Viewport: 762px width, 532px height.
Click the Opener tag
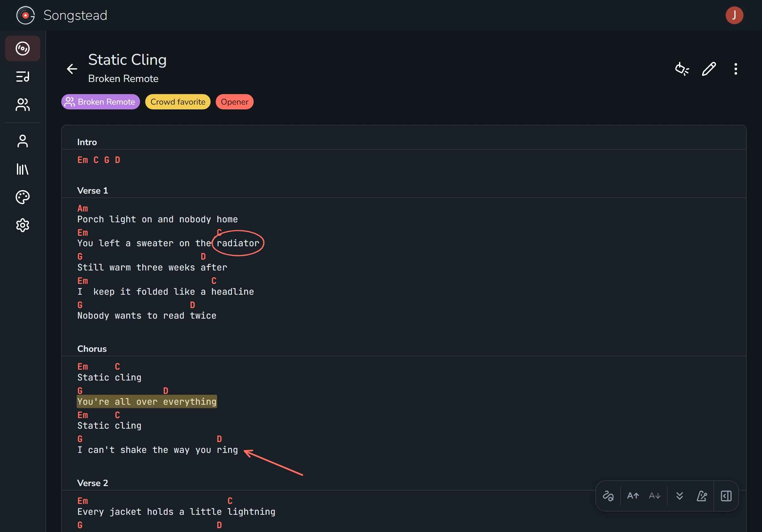(235, 102)
